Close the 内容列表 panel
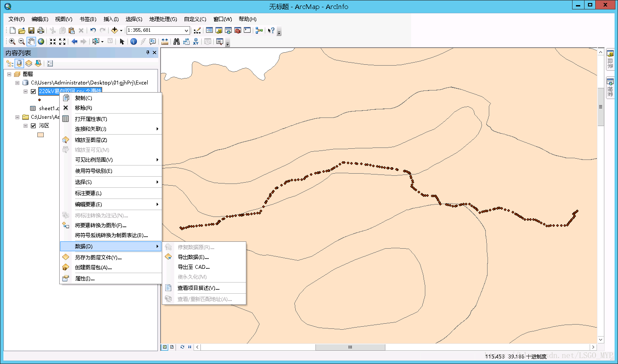This screenshot has height=364, width=618. click(154, 52)
